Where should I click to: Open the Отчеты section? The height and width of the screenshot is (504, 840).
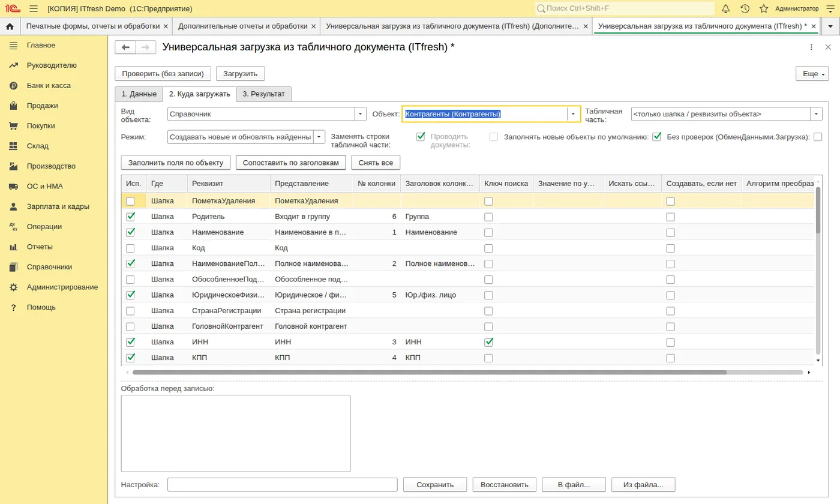(x=40, y=247)
